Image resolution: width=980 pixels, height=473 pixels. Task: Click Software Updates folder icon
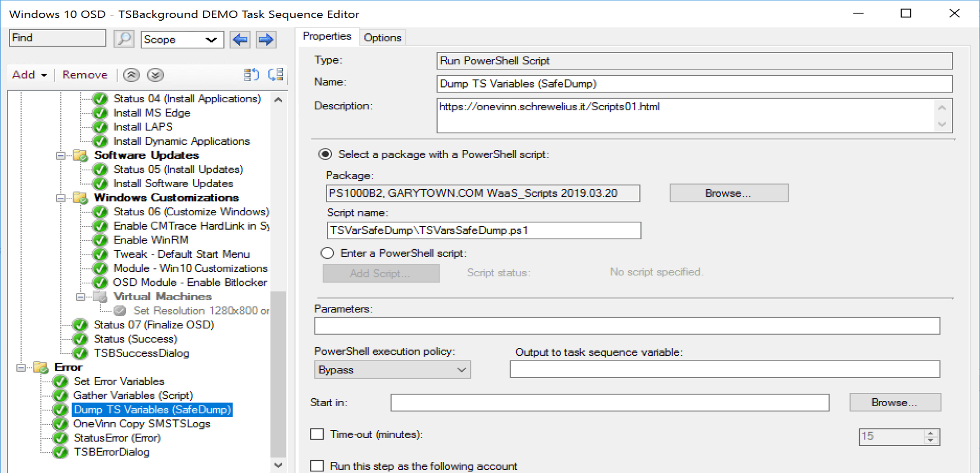tap(81, 155)
